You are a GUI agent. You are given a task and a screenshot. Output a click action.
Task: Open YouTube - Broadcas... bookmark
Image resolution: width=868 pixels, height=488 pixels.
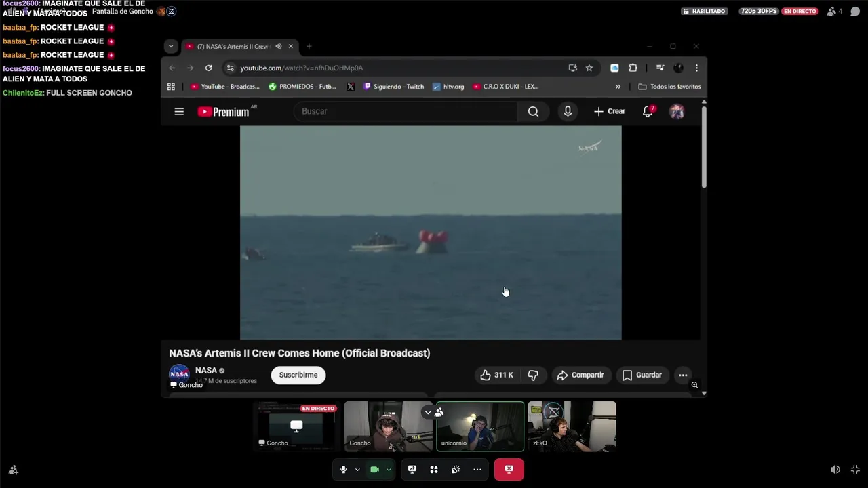pos(225,87)
